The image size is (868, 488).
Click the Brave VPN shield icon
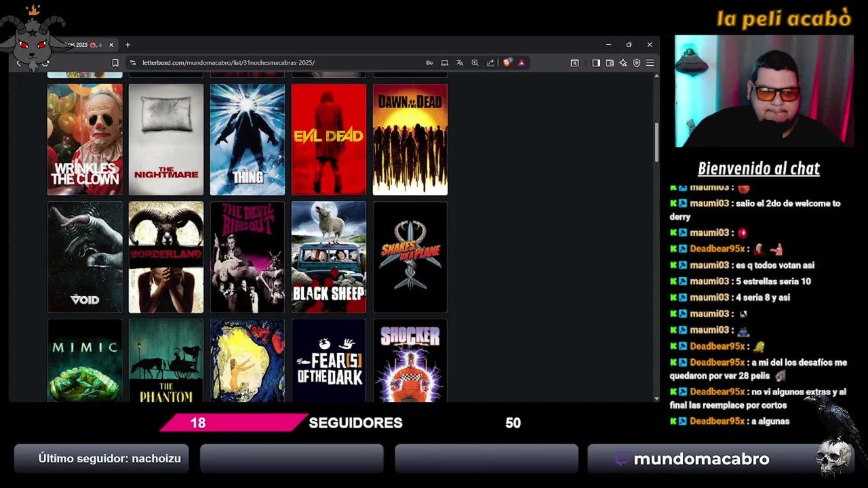click(x=637, y=63)
